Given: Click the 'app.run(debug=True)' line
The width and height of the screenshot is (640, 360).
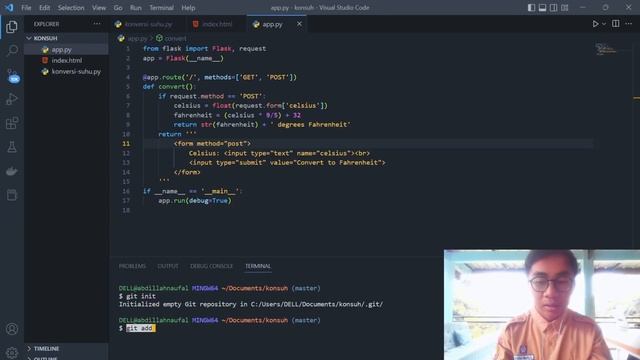Looking at the screenshot, I should coord(195,201).
